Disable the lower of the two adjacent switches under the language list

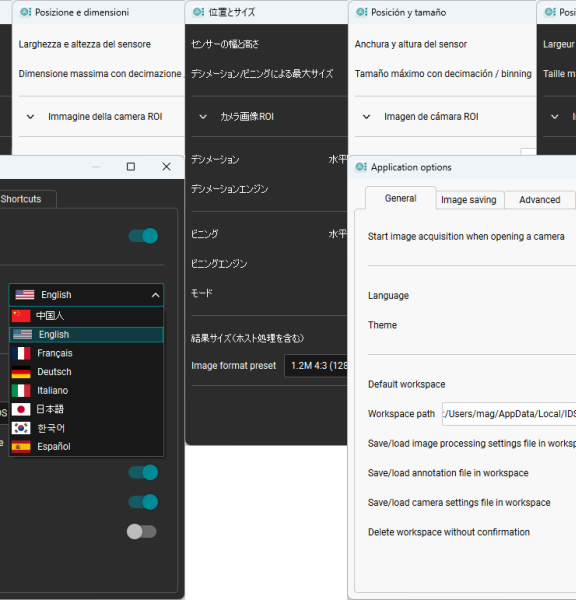point(143,502)
